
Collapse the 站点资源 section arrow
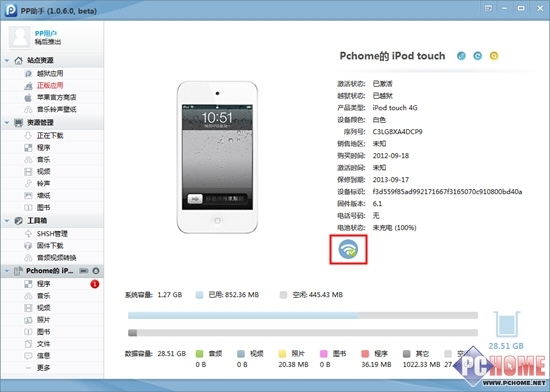pos(7,61)
